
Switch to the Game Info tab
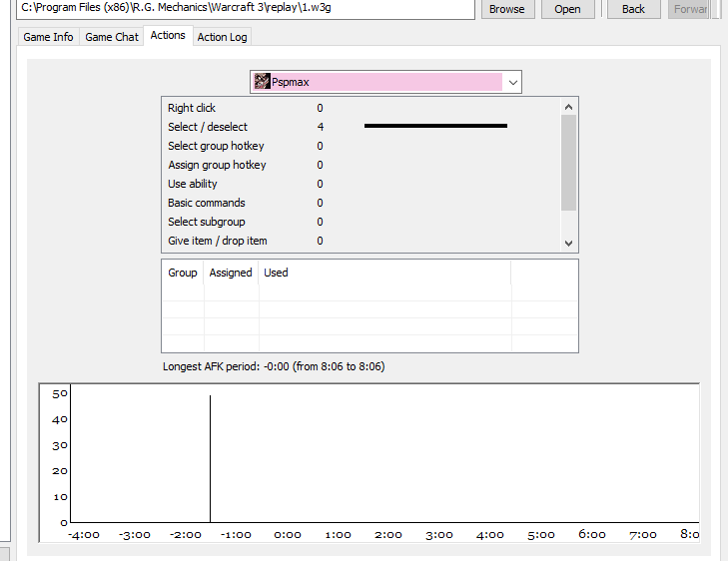(48, 37)
